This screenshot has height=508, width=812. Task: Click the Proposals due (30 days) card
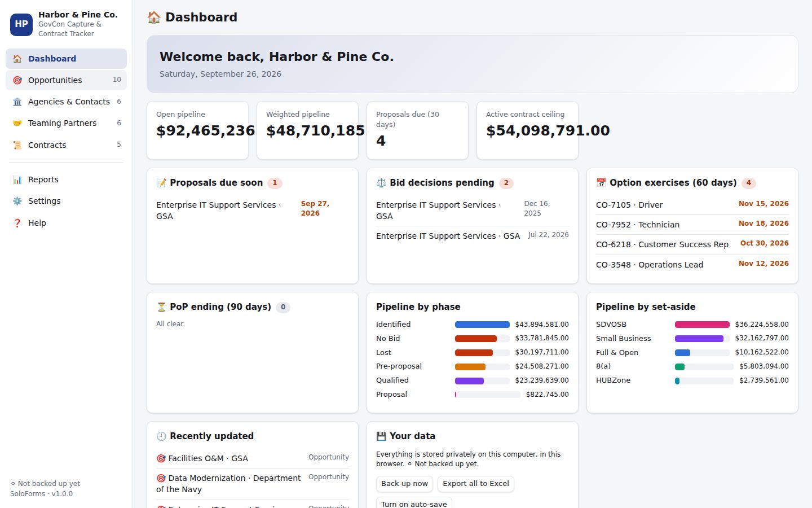[x=417, y=130]
